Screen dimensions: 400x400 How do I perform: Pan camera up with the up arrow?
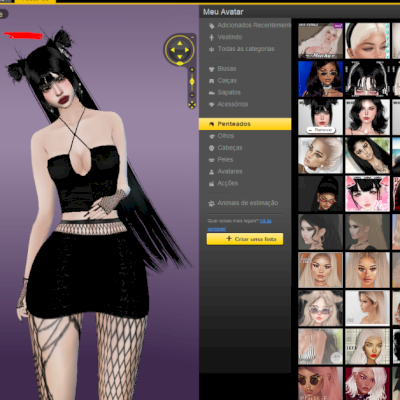pos(180,43)
